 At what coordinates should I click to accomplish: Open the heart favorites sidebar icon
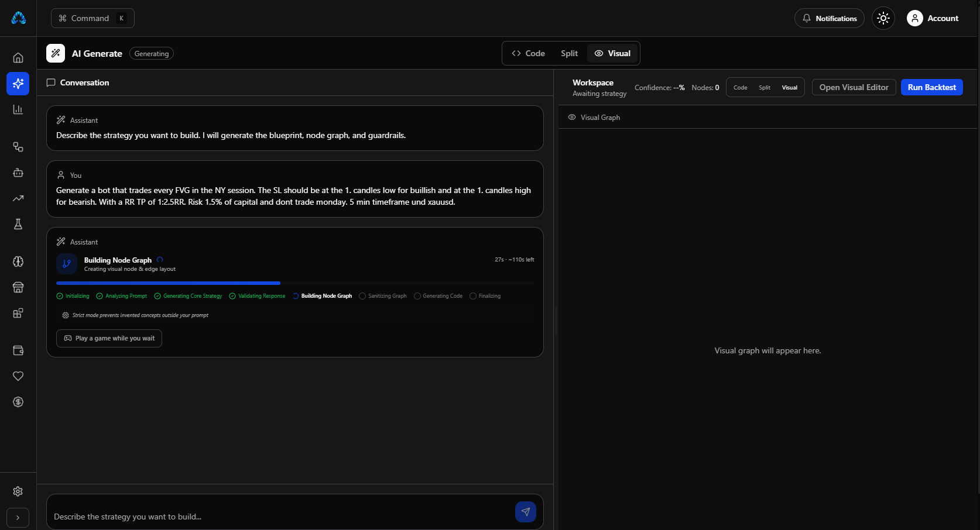18,376
